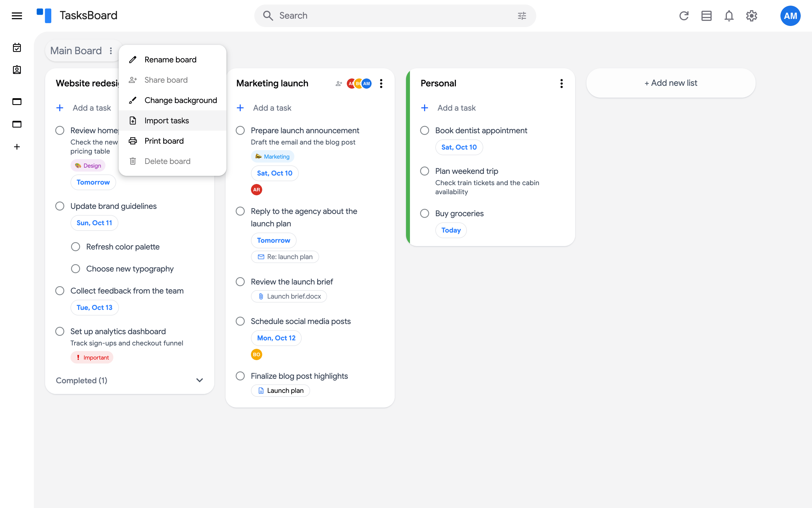Screen dimensions: 812x508
Task: Click plus icon to add Personal task
Action: tap(424, 108)
